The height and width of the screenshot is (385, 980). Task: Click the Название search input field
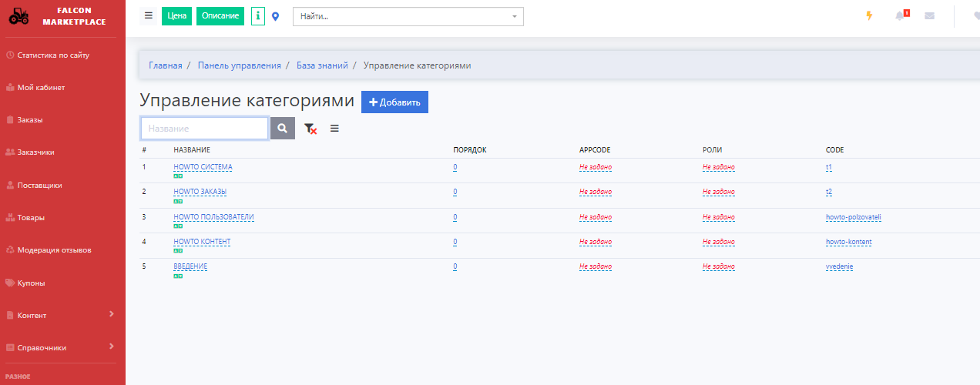(x=204, y=129)
